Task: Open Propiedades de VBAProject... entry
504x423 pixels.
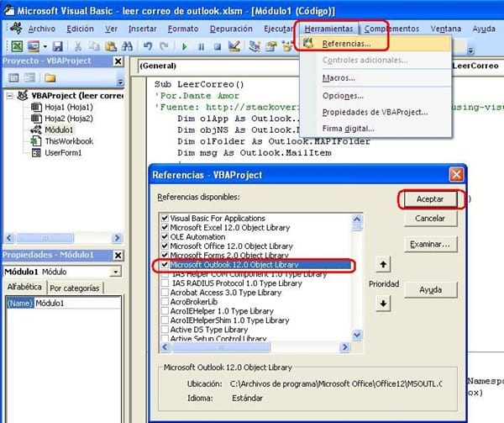Action: point(375,112)
